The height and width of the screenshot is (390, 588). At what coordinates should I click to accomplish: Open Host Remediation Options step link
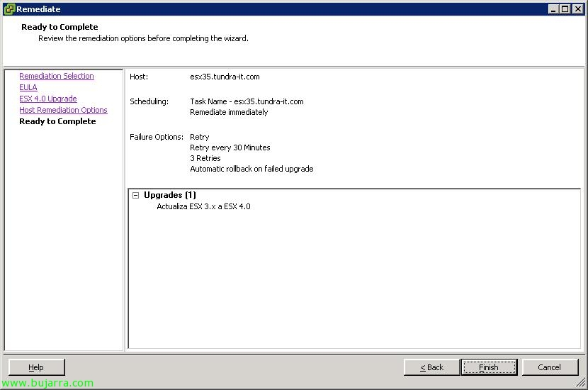tap(63, 110)
